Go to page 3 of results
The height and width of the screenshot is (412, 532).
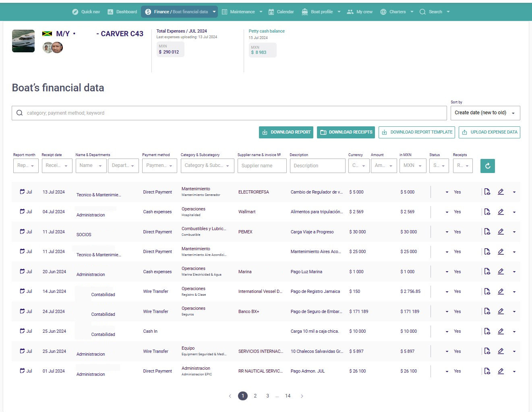pyautogui.click(x=267, y=396)
